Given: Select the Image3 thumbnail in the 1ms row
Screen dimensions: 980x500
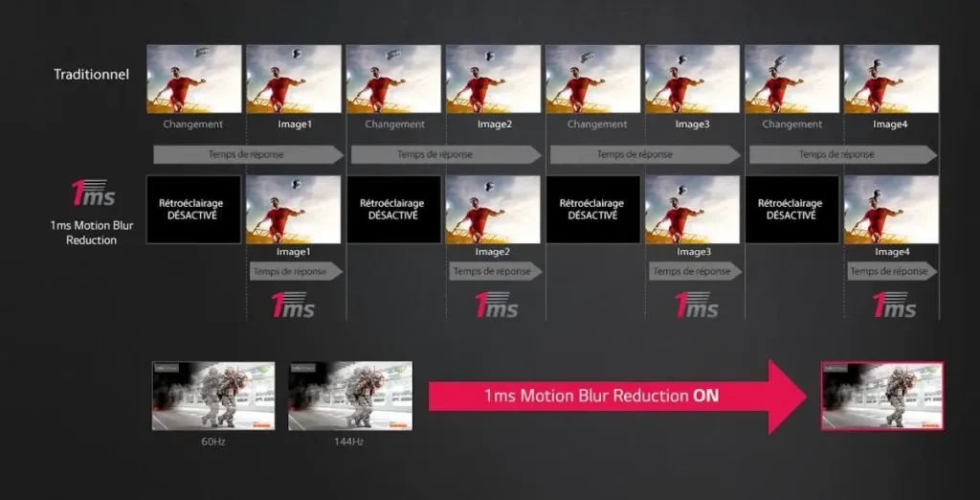Looking at the screenshot, I should pyautogui.click(x=692, y=209).
